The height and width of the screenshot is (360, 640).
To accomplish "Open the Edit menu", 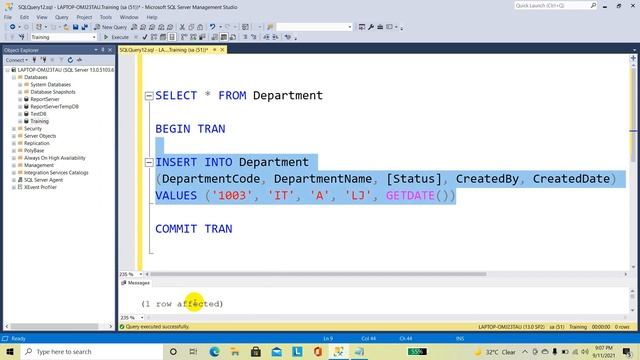I will tap(24, 17).
